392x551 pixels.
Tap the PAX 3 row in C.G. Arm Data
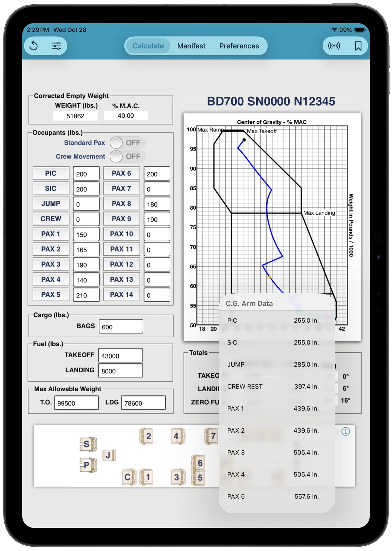277,453
